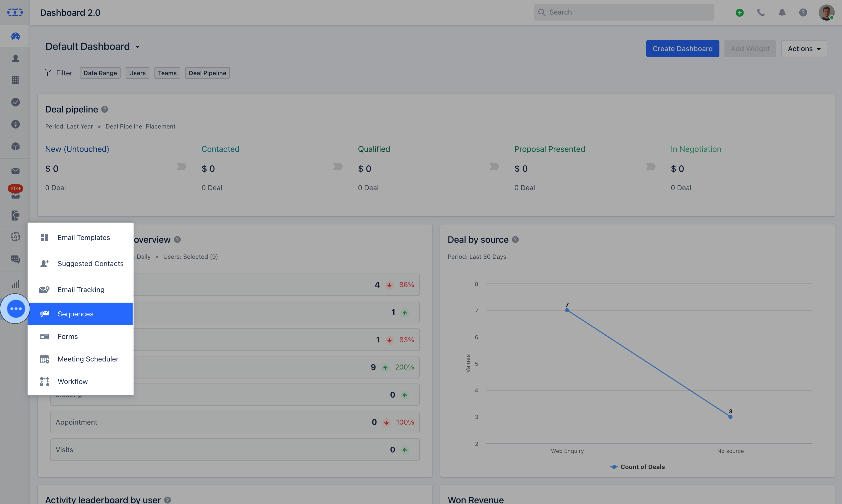Select Workflow from the popup menu

click(x=80, y=382)
